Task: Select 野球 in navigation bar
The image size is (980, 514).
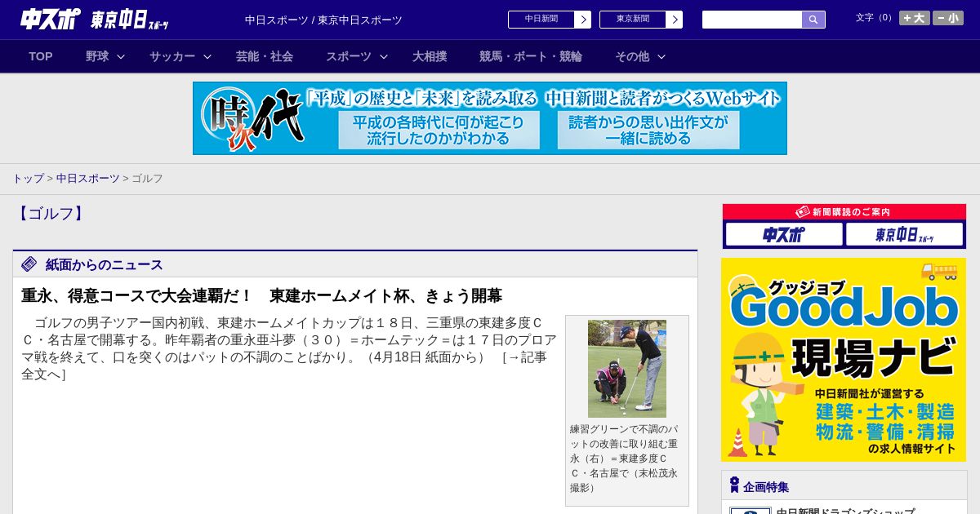Action: pyautogui.click(x=97, y=56)
